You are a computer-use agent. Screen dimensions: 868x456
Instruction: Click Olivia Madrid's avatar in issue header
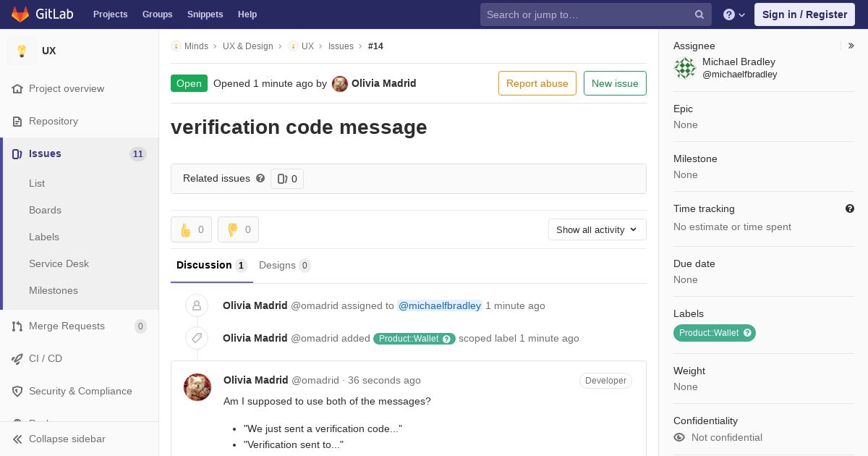(x=340, y=83)
